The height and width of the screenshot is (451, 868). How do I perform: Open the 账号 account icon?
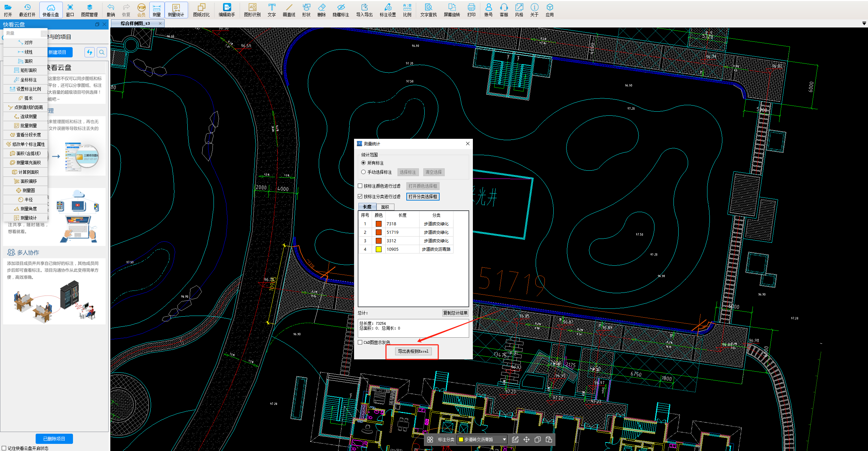[488, 10]
